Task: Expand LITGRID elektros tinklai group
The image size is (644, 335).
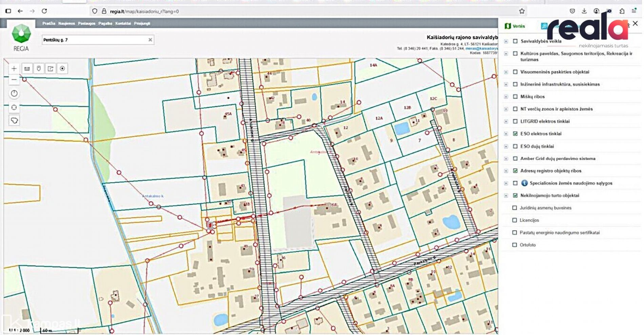Action: [x=506, y=121]
